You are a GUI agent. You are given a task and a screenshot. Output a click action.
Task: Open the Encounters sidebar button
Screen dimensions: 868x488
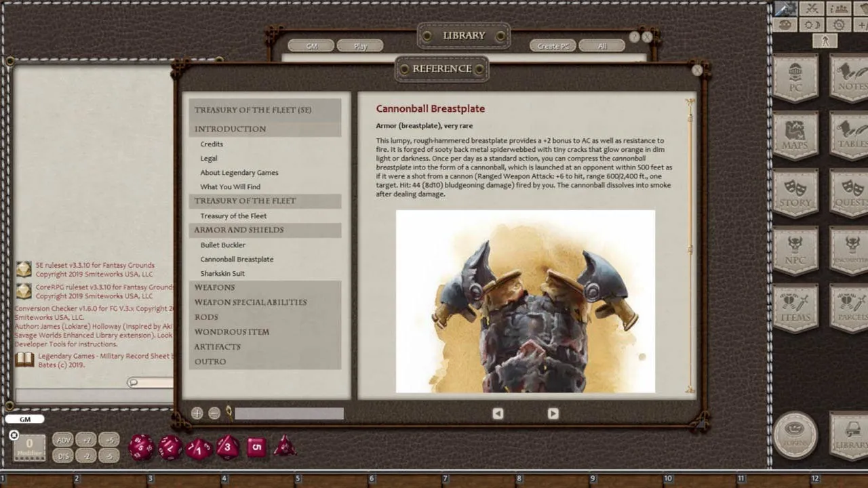click(x=850, y=249)
